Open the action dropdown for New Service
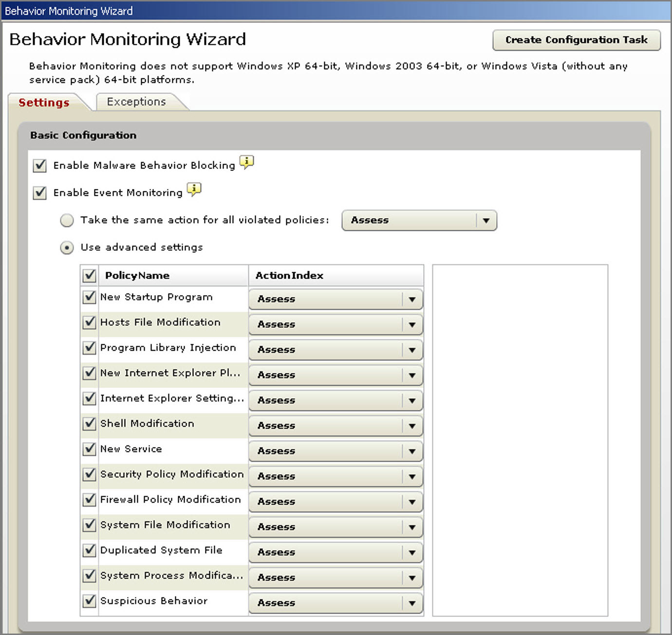 tap(412, 451)
